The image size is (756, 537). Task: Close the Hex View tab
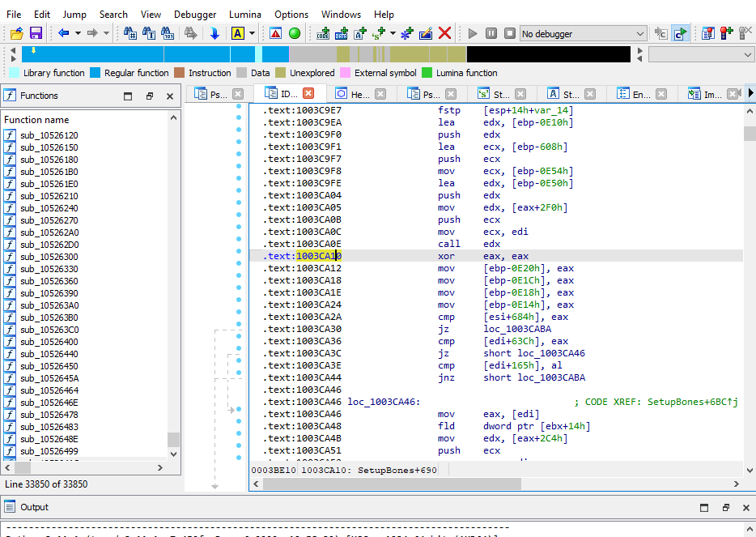click(380, 94)
